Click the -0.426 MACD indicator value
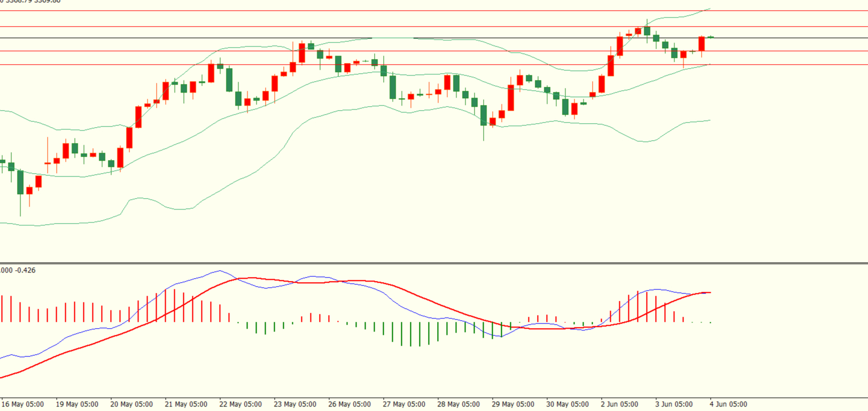The image size is (868, 411). point(26,270)
